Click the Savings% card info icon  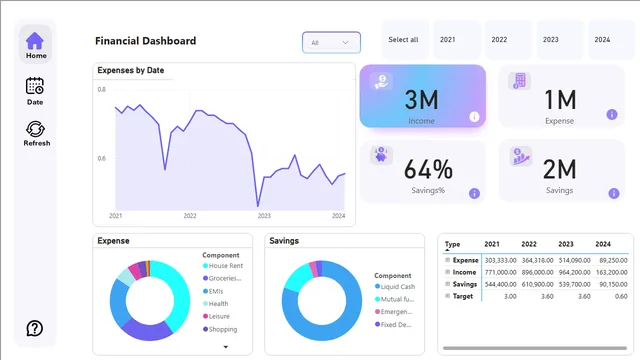click(474, 193)
